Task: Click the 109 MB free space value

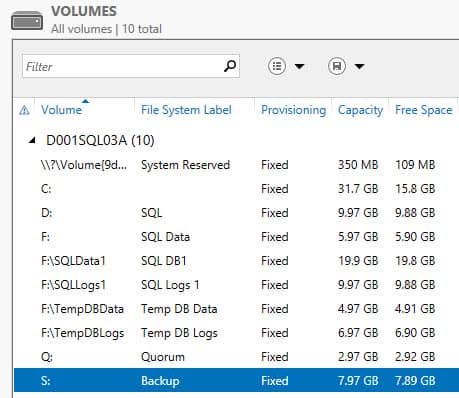Action: pos(415,165)
